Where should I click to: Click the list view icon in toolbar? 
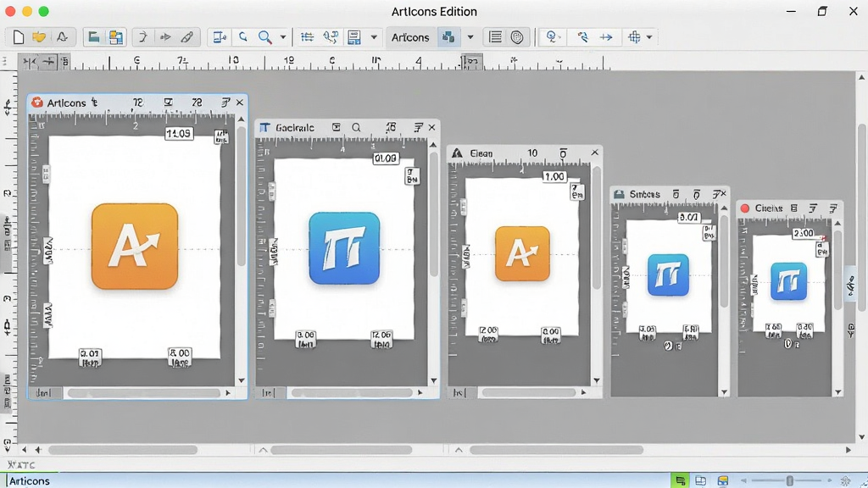(495, 37)
